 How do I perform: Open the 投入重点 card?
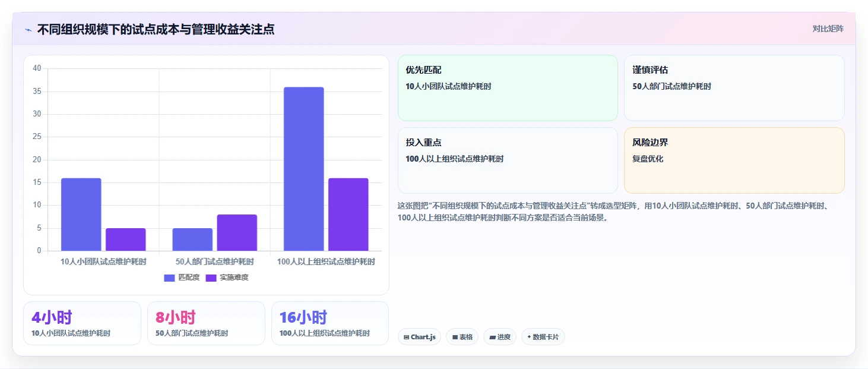(508, 160)
